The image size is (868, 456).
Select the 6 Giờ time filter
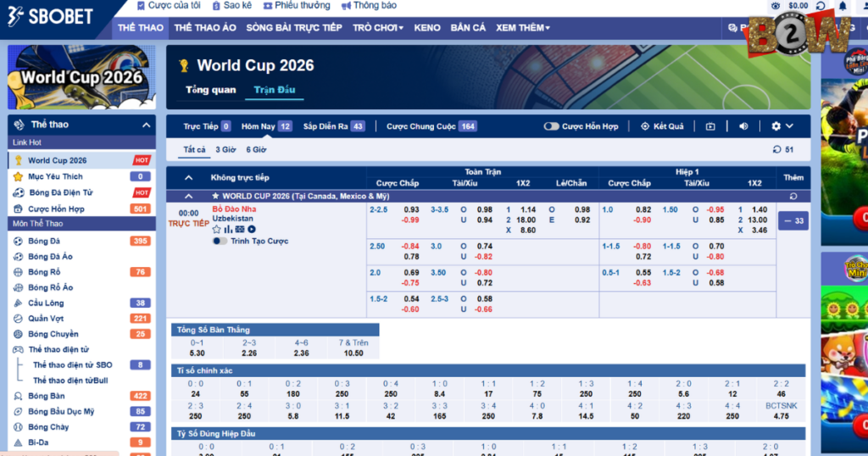click(256, 149)
